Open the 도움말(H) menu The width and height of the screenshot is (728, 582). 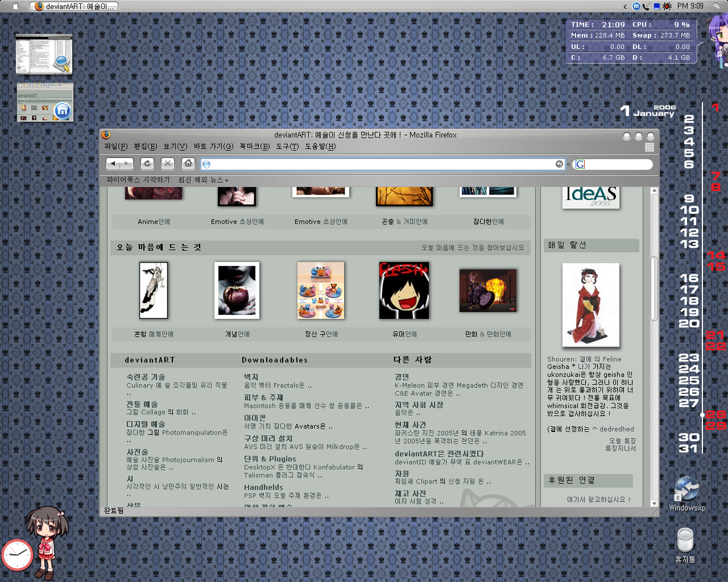coord(320,147)
